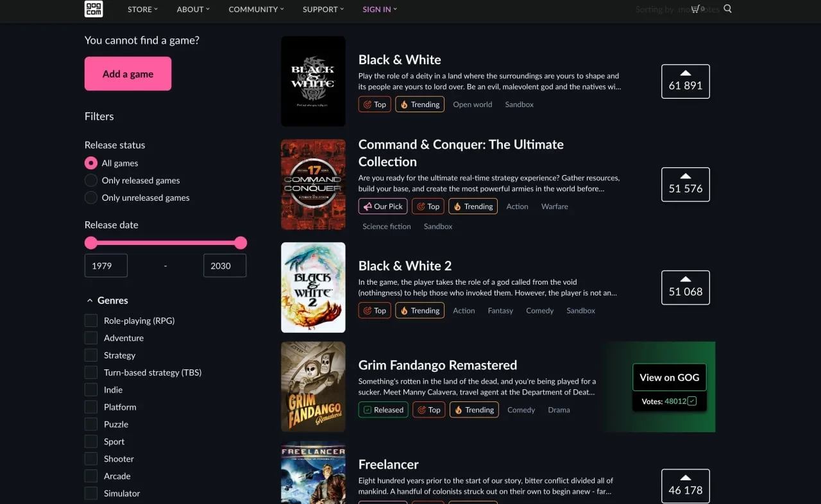Click View on GOG for Grim Fandango
Screen dimensions: 821x504
(x=669, y=377)
